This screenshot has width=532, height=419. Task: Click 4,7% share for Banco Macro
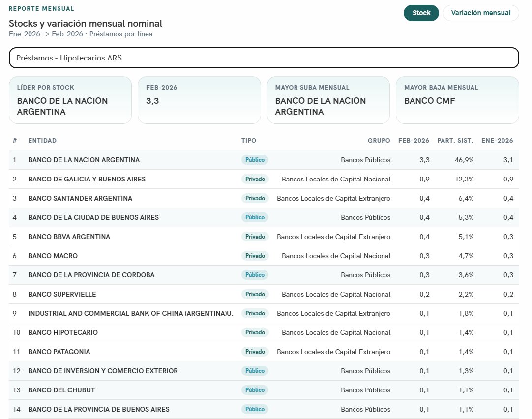[466, 256]
